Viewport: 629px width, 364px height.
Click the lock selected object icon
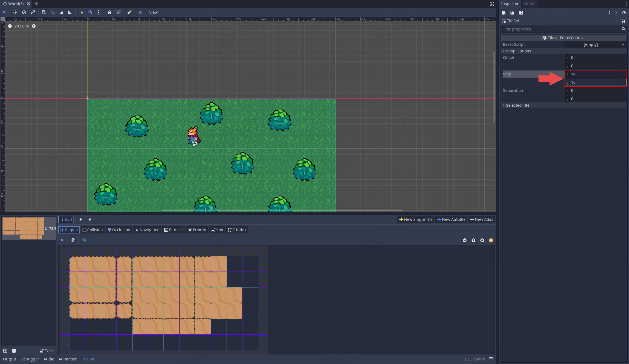pyautogui.click(x=109, y=12)
